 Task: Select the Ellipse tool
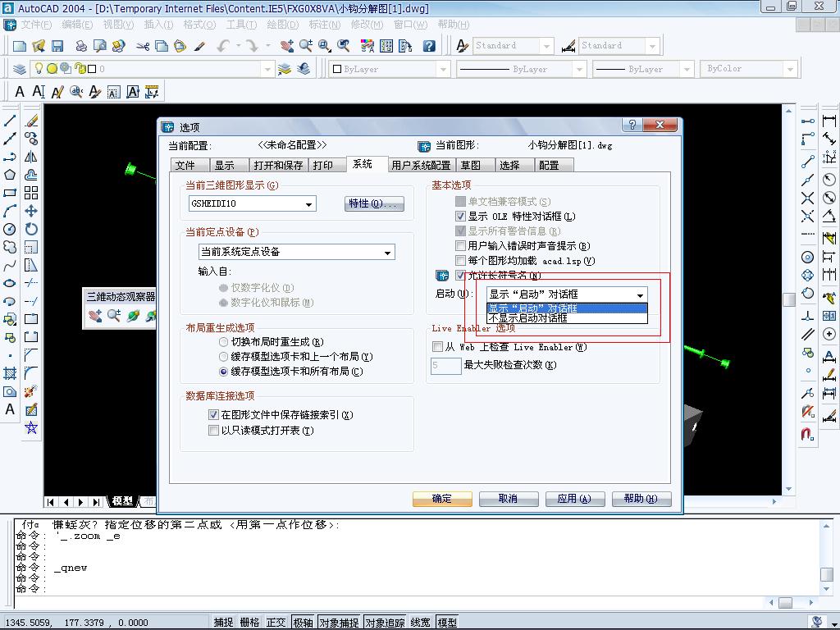(x=10, y=283)
